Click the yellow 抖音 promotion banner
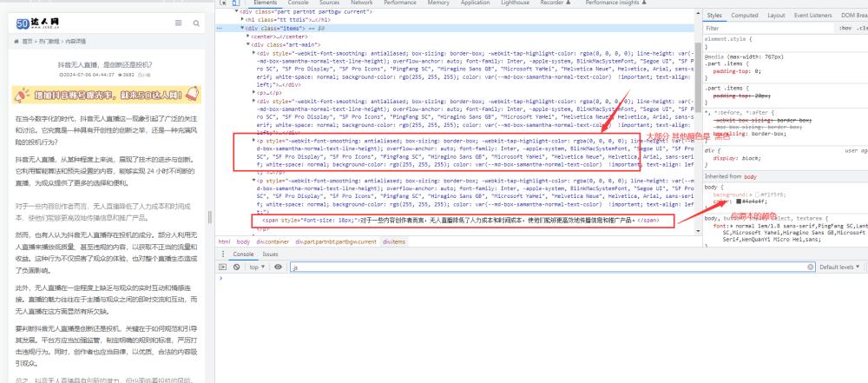 pyautogui.click(x=107, y=95)
